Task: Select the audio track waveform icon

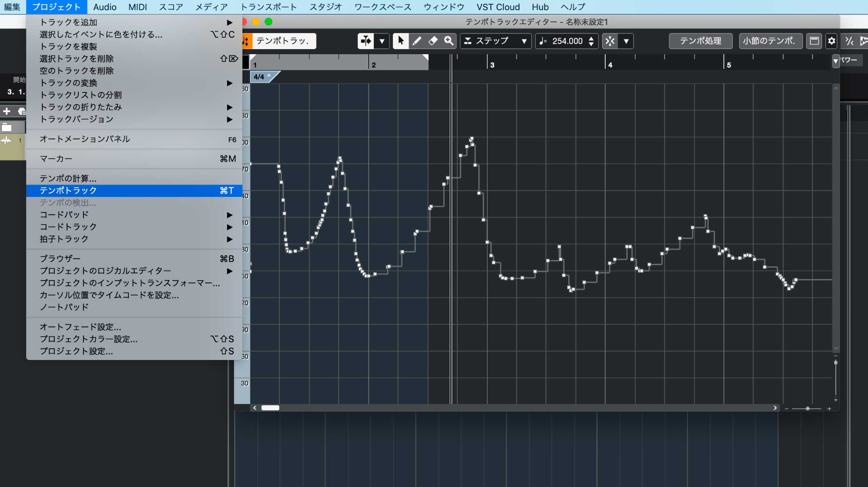Action: pyautogui.click(x=6, y=141)
